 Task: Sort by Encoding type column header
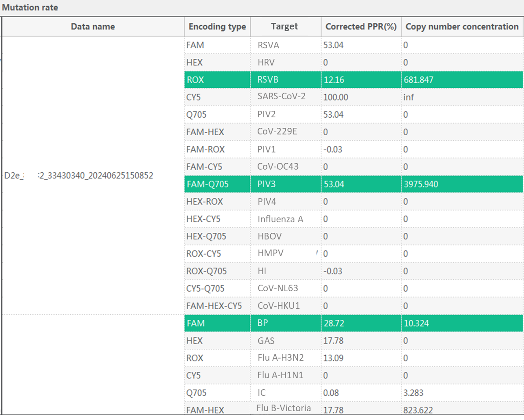217,27
